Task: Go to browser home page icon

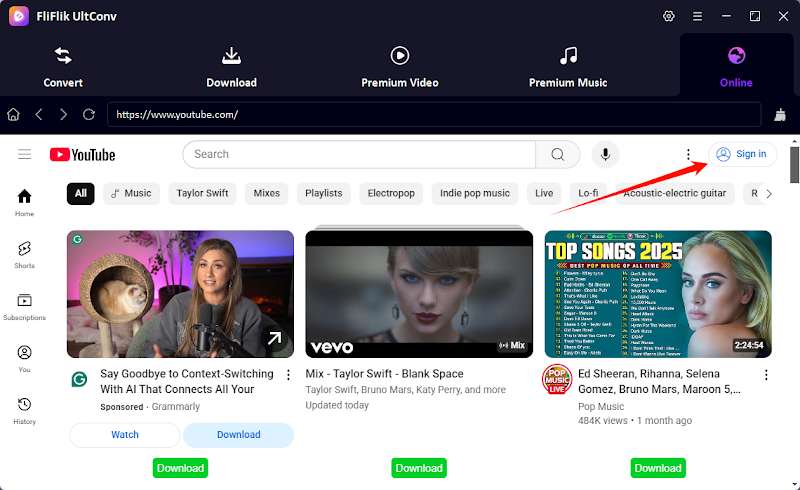Action: point(14,114)
